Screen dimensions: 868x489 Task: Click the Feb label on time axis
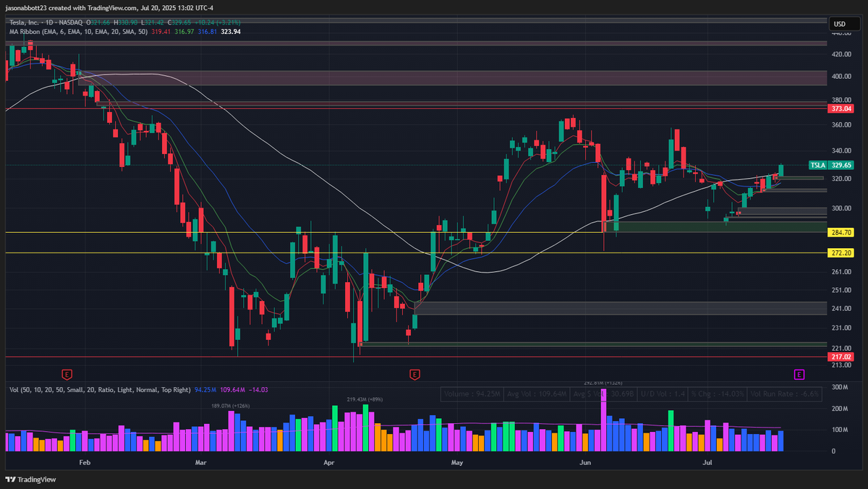85,461
